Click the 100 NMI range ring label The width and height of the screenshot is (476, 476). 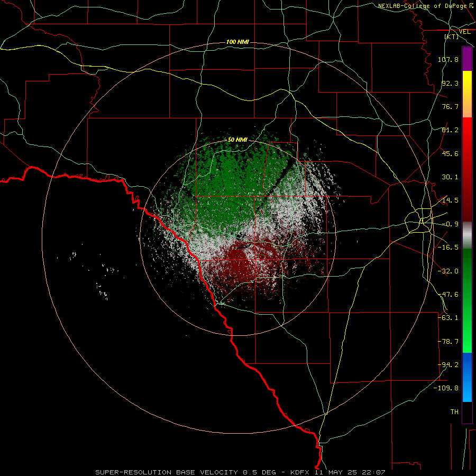(x=237, y=42)
